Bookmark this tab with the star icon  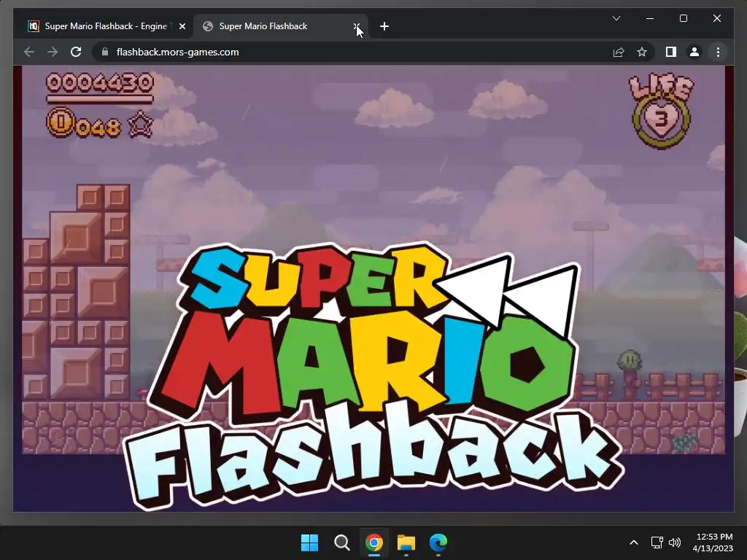642,52
